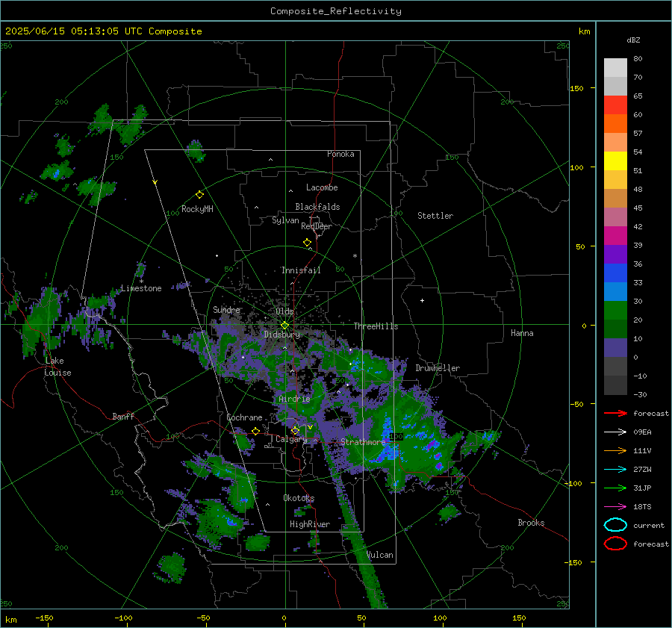Click the cyan current ellipse icon
672x628 pixels.
615,525
